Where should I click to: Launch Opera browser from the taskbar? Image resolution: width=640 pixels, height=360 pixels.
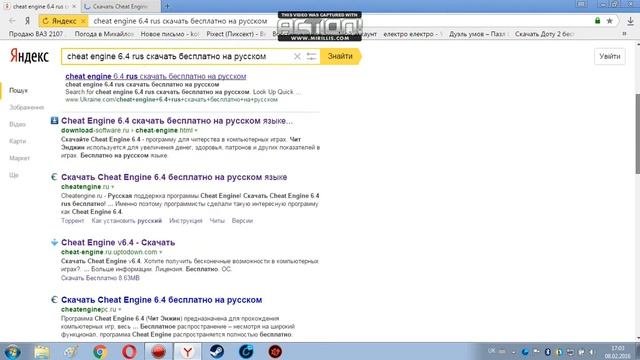(129, 351)
